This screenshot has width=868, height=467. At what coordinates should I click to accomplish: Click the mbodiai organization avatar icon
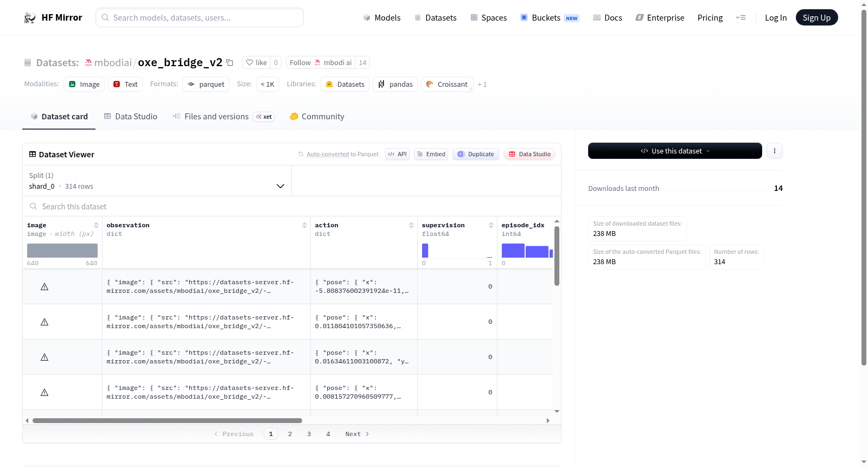click(x=88, y=62)
